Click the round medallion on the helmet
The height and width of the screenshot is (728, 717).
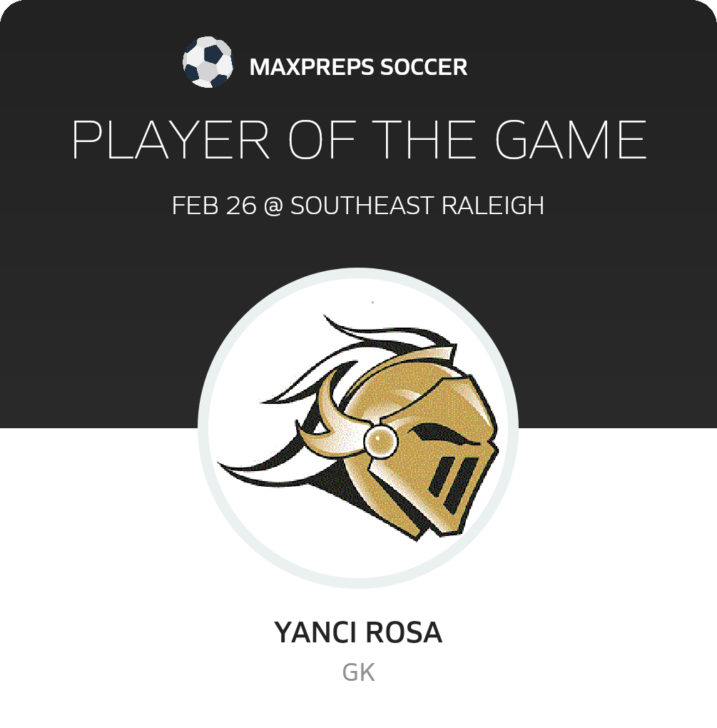click(380, 441)
